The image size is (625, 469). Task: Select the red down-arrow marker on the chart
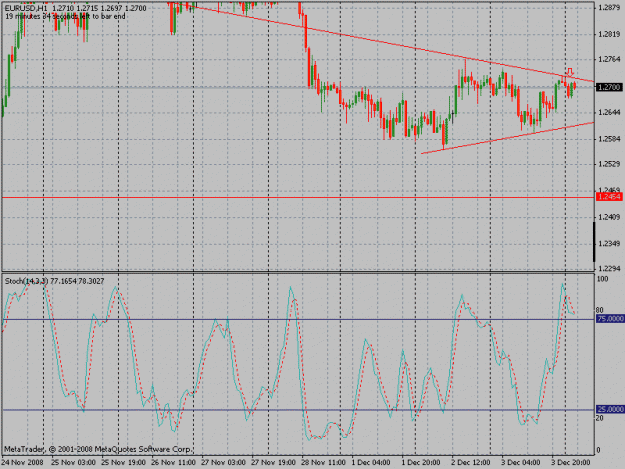[570, 72]
